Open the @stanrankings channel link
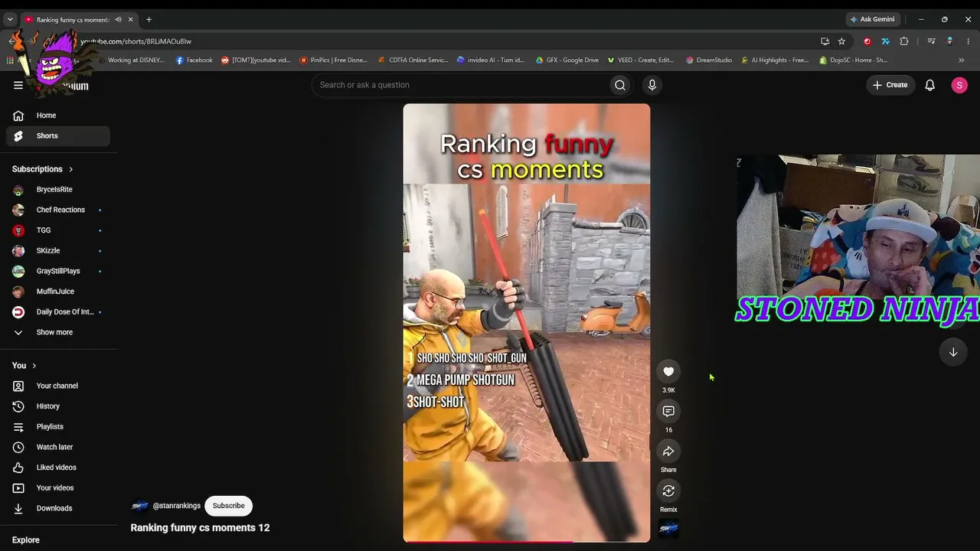This screenshot has width=980, height=551. coord(176,506)
